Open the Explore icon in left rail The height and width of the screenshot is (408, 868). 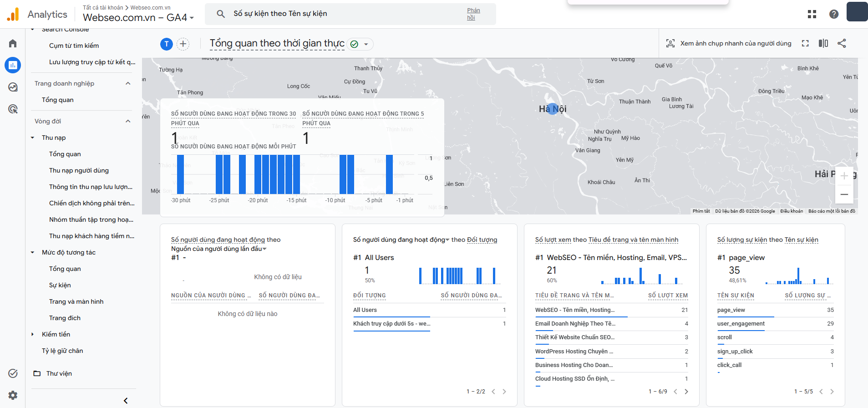(13, 87)
